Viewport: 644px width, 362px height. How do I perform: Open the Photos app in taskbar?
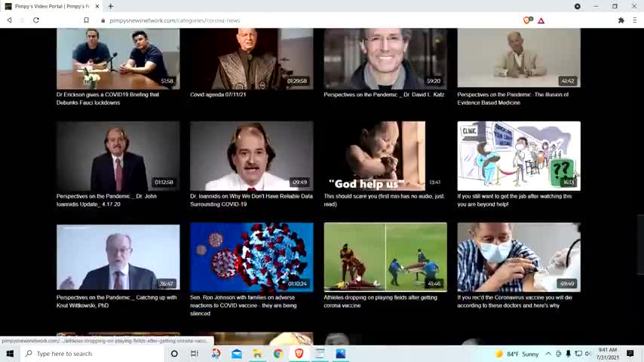pyautogui.click(x=341, y=354)
